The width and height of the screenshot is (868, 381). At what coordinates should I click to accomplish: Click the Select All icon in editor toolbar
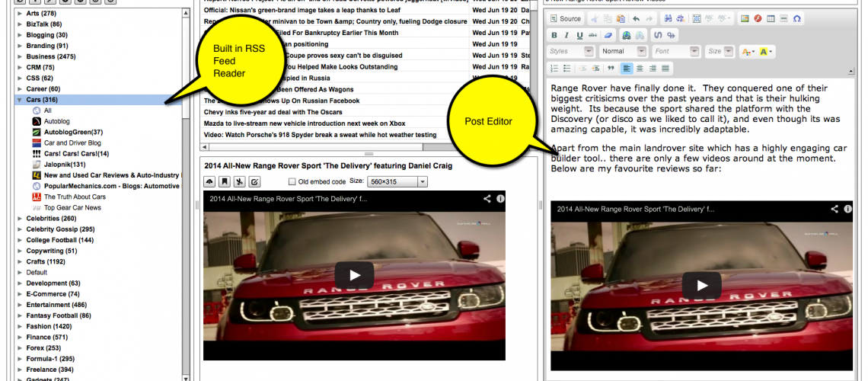tap(697, 18)
